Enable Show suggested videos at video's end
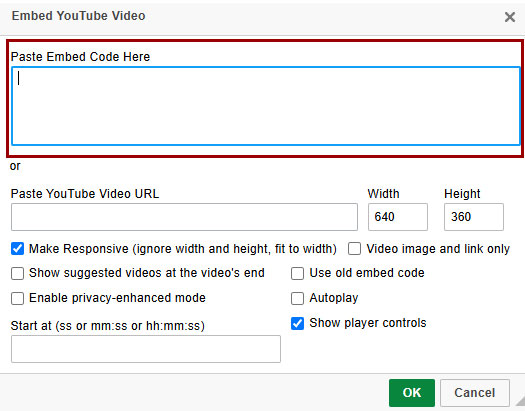Screen dimensions: 525x411 17,273
